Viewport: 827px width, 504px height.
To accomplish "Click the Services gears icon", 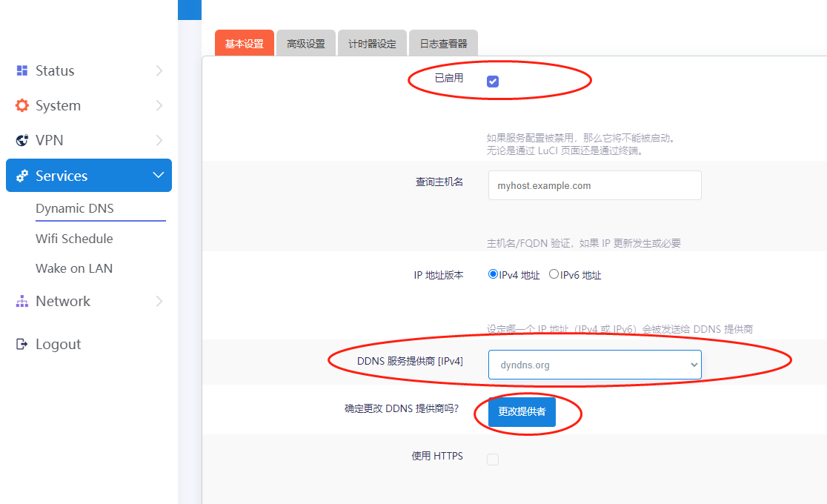I will pos(22,176).
